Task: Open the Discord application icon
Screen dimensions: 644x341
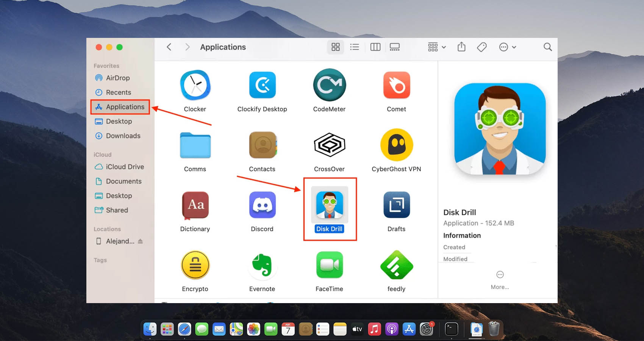Action: tap(262, 205)
